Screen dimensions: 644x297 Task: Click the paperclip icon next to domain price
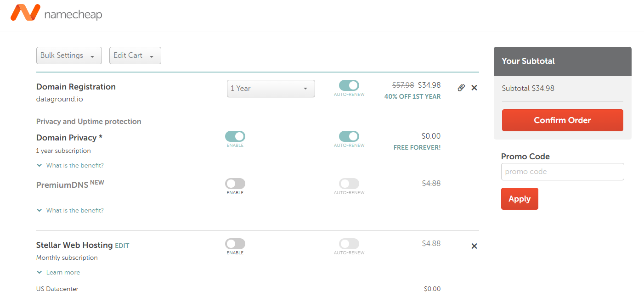point(461,87)
